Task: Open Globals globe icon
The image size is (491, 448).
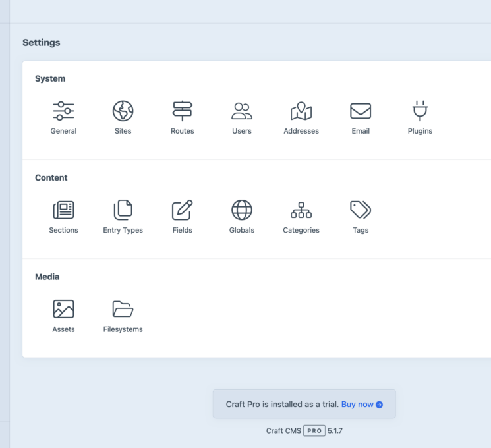Action: [x=242, y=210]
